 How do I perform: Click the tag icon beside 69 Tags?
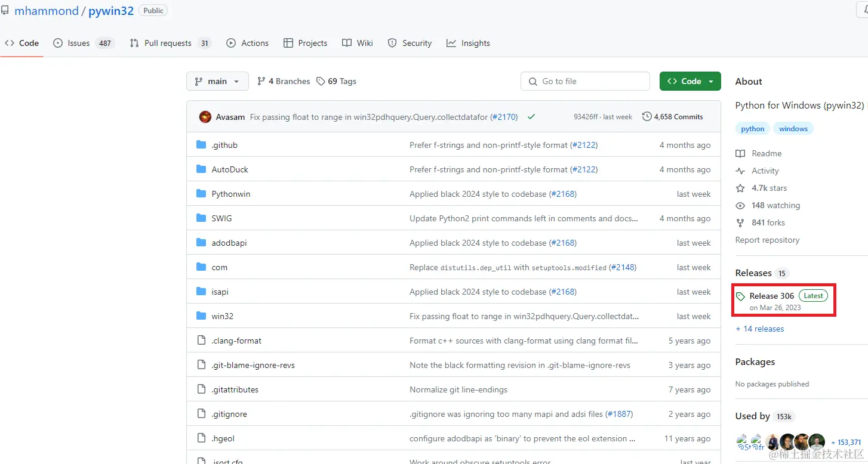pyautogui.click(x=321, y=81)
